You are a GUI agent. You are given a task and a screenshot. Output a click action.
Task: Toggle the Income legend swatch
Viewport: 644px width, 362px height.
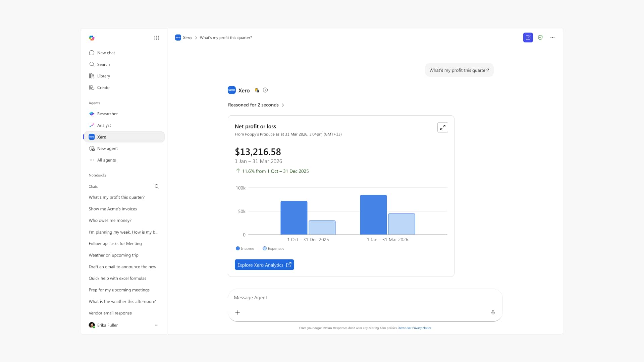click(238, 248)
